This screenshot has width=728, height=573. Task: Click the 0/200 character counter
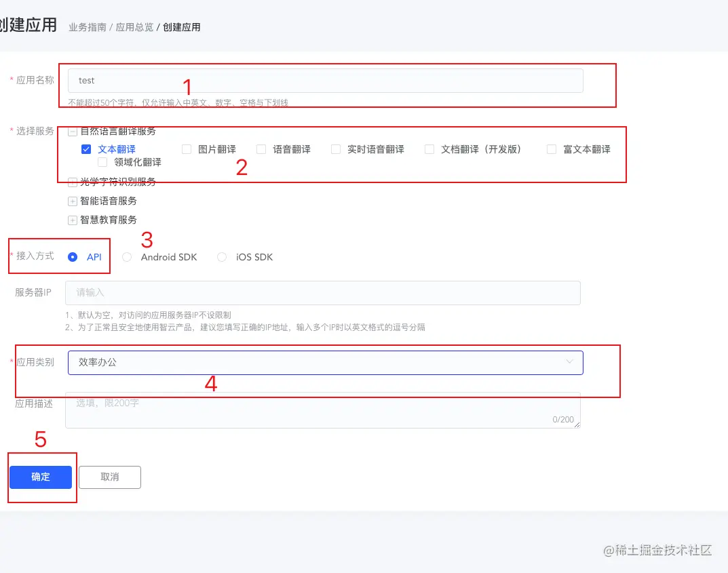tap(563, 420)
